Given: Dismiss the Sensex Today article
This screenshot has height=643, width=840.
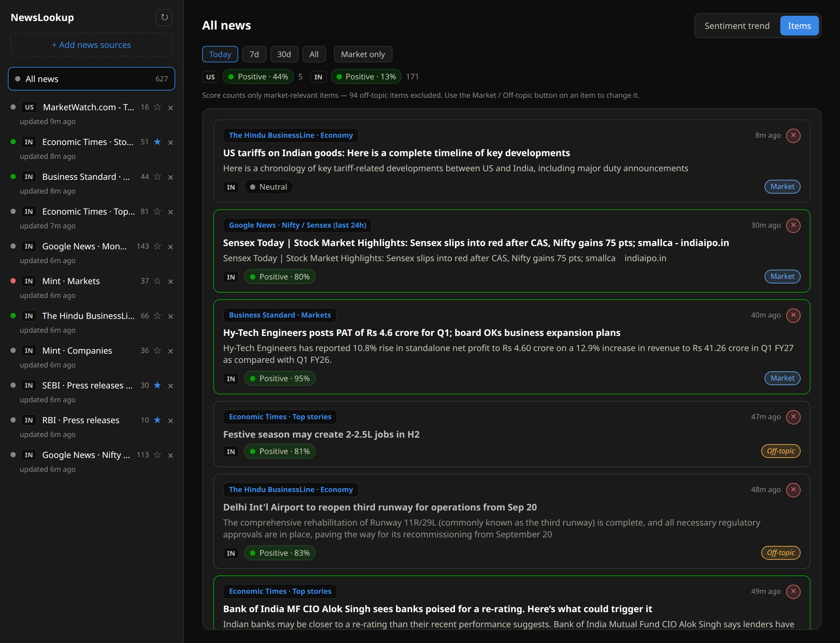Looking at the screenshot, I should [x=793, y=225].
